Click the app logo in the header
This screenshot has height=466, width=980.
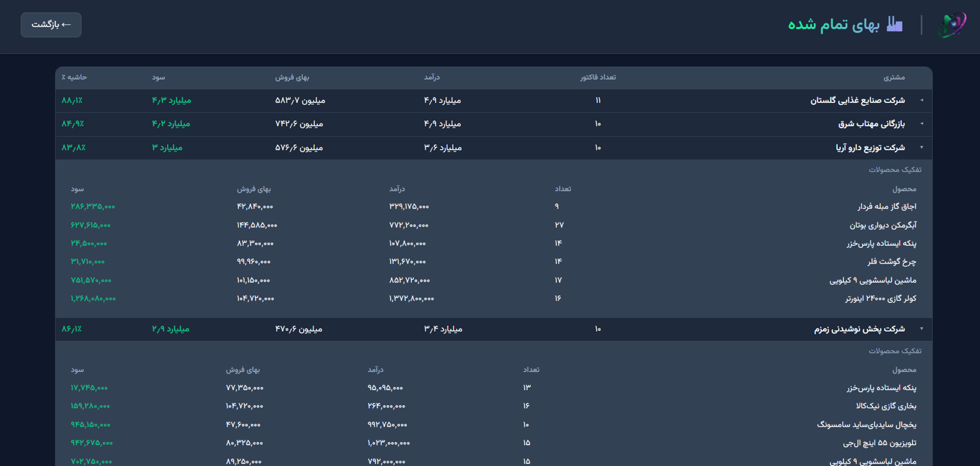pos(952,25)
